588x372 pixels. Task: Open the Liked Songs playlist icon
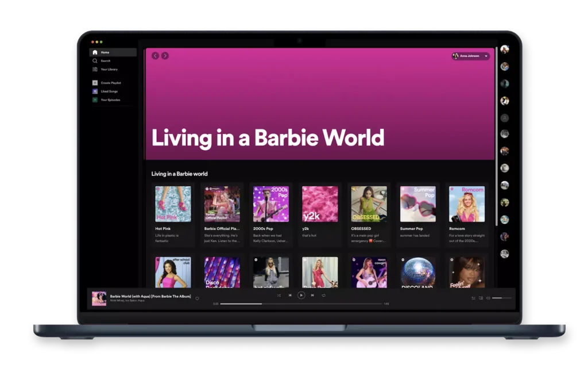pos(95,91)
